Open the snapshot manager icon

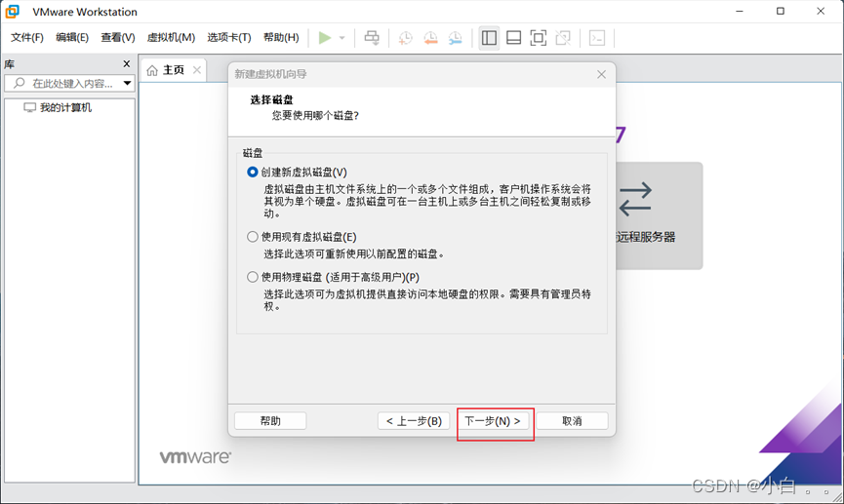[x=455, y=38]
